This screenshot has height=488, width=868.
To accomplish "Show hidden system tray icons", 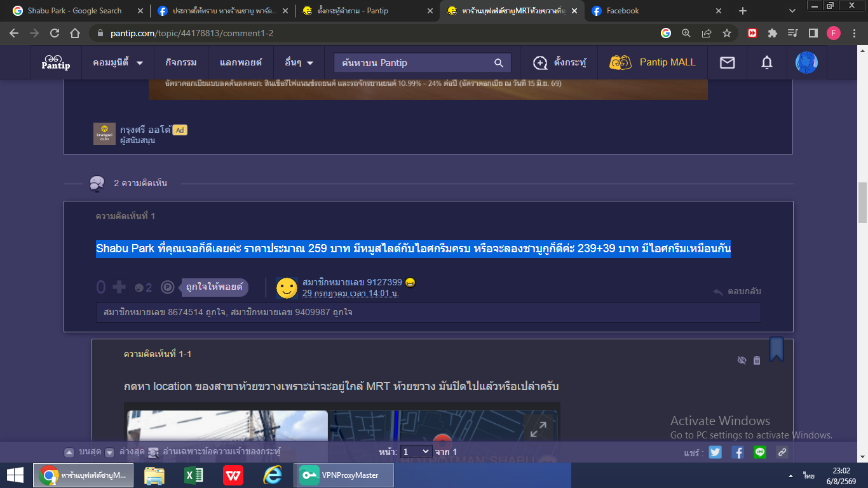I will point(790,476).
